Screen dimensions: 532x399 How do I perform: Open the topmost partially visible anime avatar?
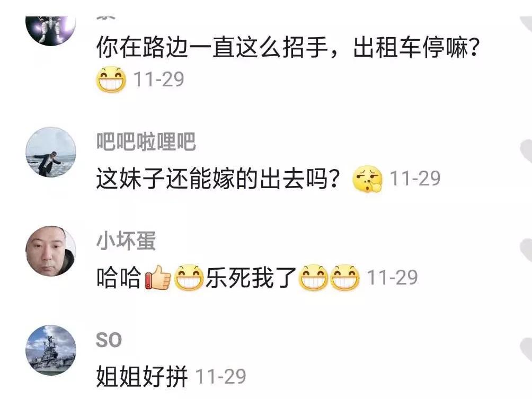(51, 31)
